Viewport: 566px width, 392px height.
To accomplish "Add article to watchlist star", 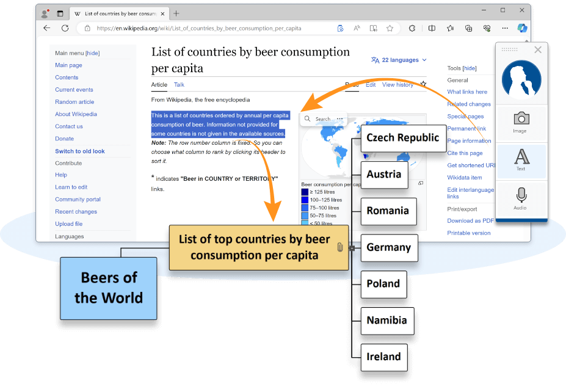I will point(423,84).
